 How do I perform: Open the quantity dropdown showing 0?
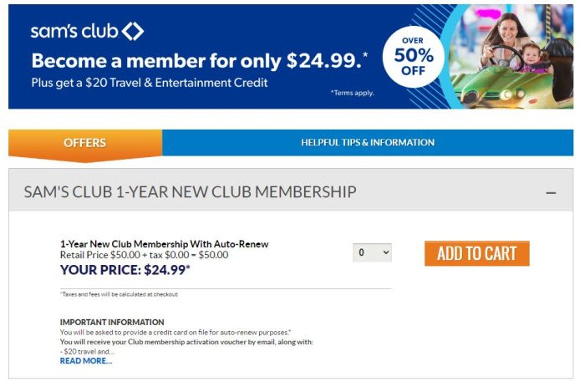tap(372, 252)
